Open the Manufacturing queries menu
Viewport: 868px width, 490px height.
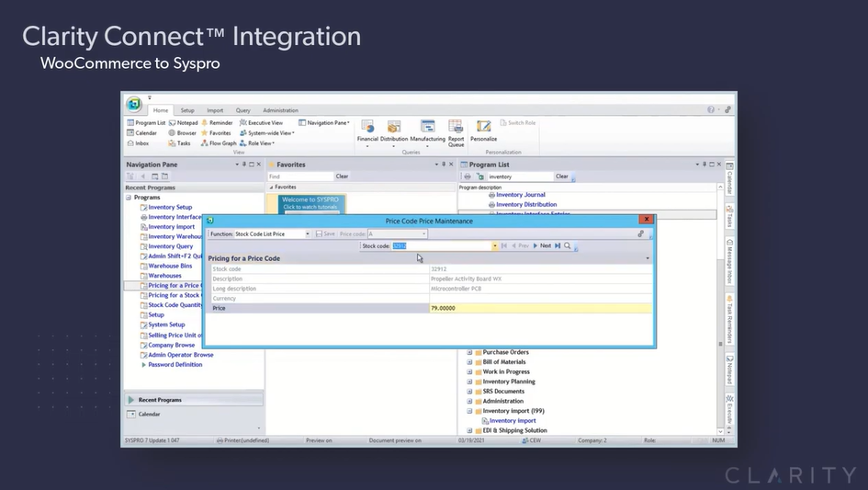pos(427,133)
